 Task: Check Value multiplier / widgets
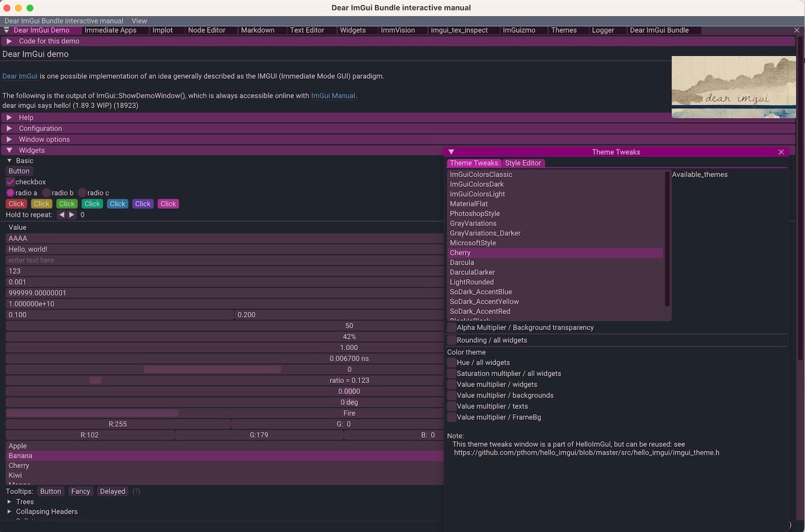(x=452, y=384)
